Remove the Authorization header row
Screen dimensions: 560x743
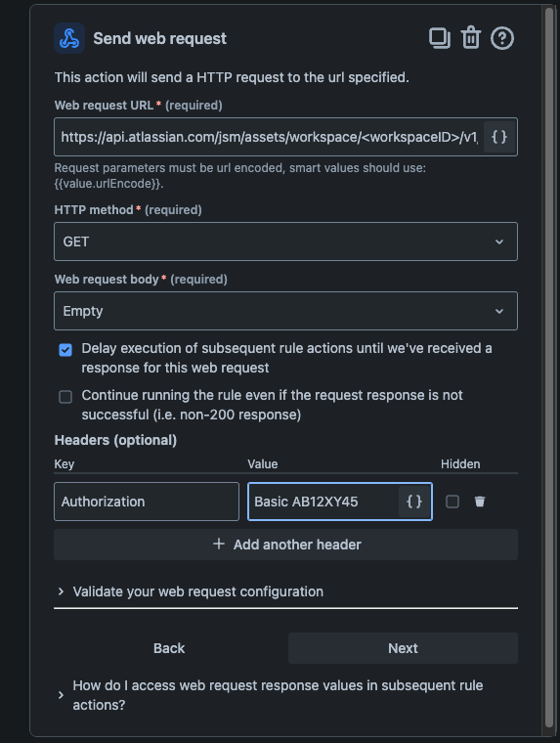coord(480,502)
